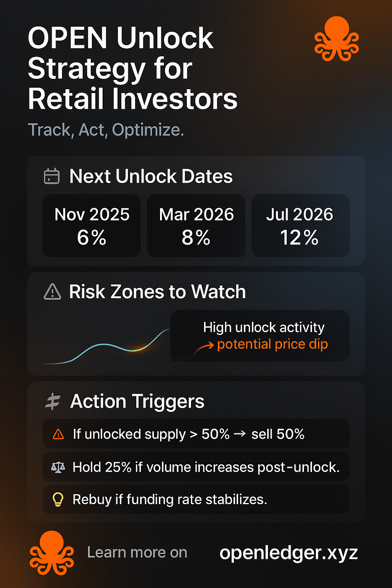The height and width of the screenshot is (588, 392).
Task: Click the calendar icon beside Next Unlock Dates
Action: pyautogui.click(x=52, y=176)
